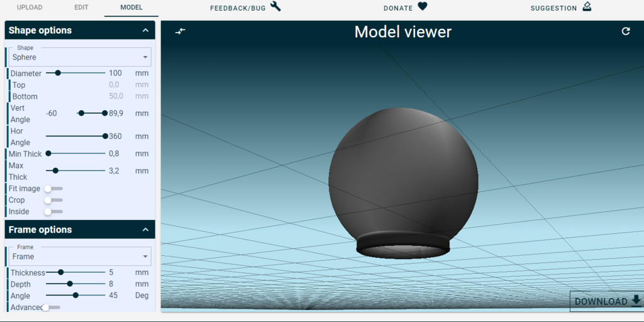Viewport: 644px width, 322px height.
Task: Click the Diameter label
Action: 26,74
